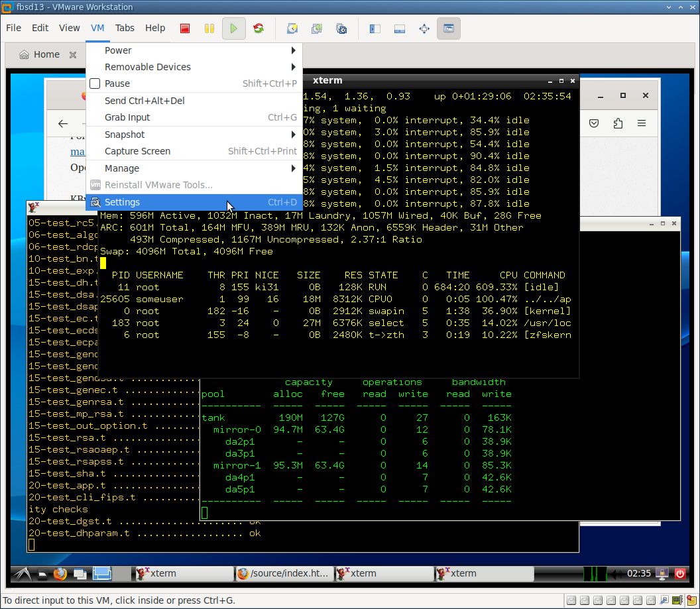Click the red power button in guest taskbar
The height and width of the screenshot is (609, 700).
pyautogui.click(x=680, y=573)
